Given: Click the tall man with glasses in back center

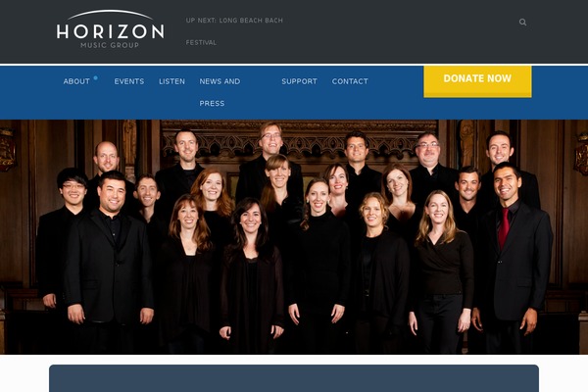Looking at the screenshot, I should click(270, 158).
